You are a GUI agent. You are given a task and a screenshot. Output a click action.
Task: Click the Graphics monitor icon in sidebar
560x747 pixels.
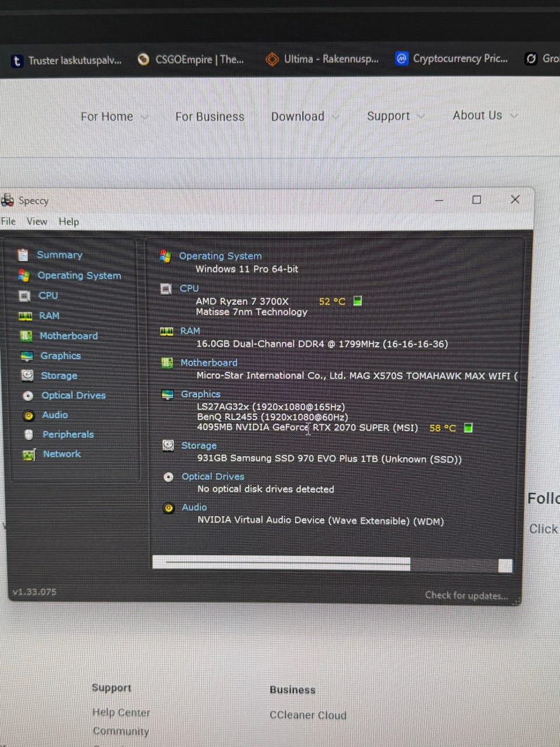(x=27, y=356)
